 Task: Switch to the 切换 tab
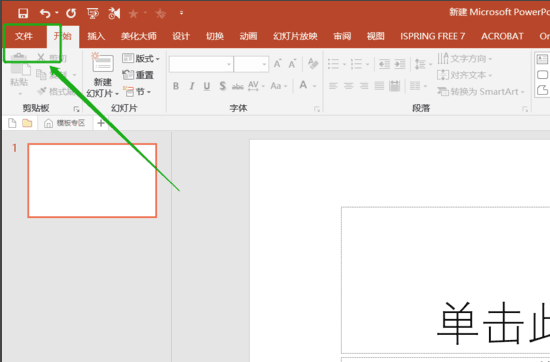tap(215, 36)
